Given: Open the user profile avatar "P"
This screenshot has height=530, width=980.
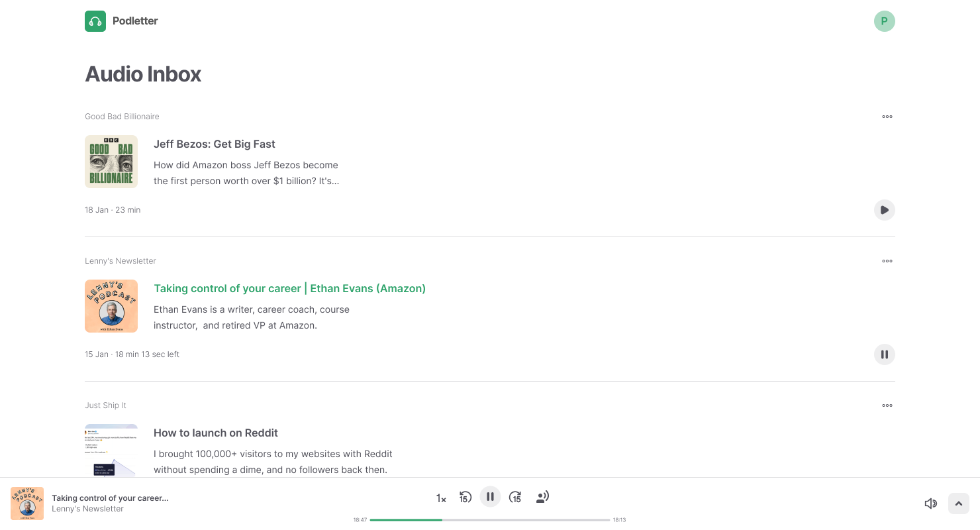Looking at the screenshot, I should pyautogui.click(x=885, y=21).
